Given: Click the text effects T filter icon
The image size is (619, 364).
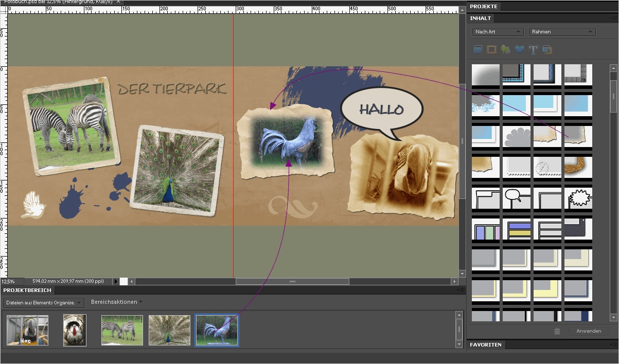Looking at the screenshot, I should coord(533,50).
